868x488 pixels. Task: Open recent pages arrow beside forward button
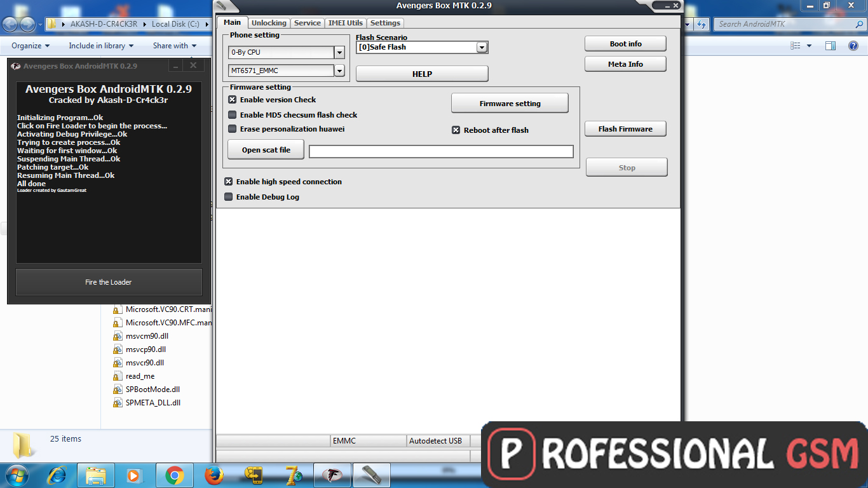[x=41, y=24]
